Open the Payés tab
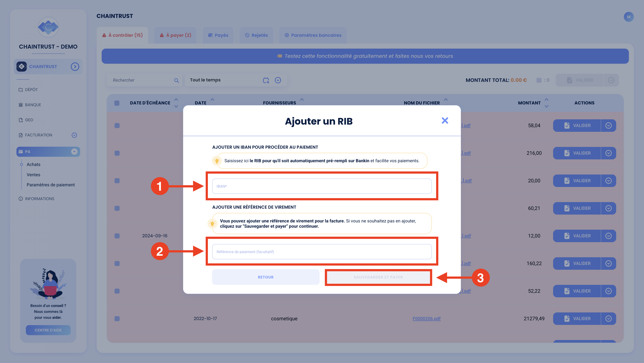Viewport: 644px width, 363px height. click(218, 35)
